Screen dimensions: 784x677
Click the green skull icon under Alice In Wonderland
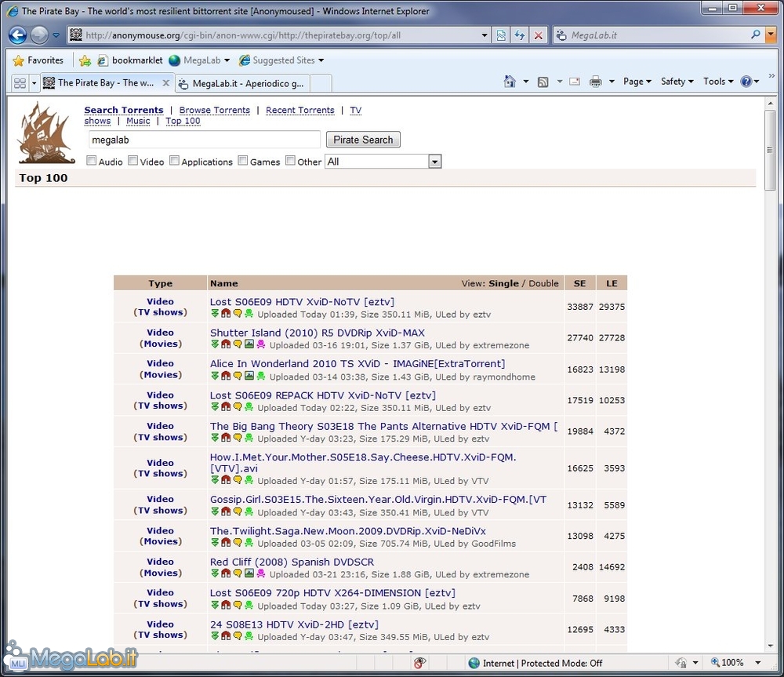pos(260,375)
